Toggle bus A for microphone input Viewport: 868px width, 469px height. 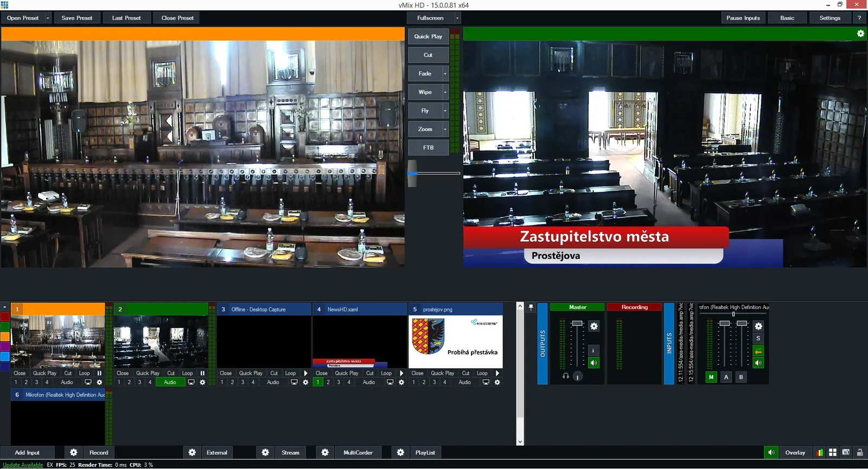(x=726, y=377)
